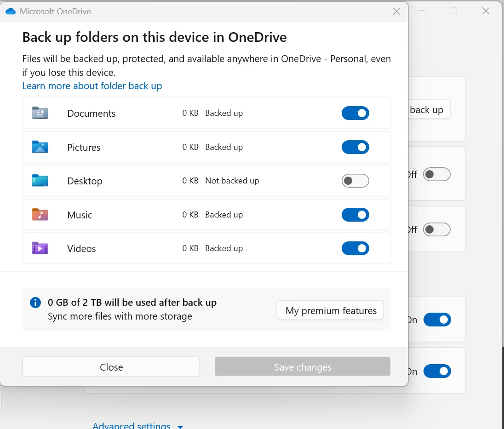Click the Save changes button
The width and height of the screenshot is (504, 429).
(x=303, y=366)
